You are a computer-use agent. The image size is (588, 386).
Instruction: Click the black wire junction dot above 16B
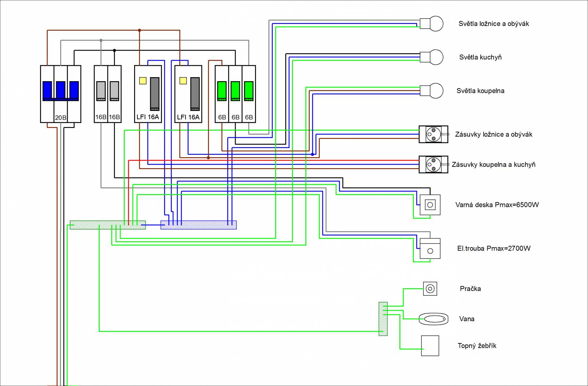click(x=114, y=50)
